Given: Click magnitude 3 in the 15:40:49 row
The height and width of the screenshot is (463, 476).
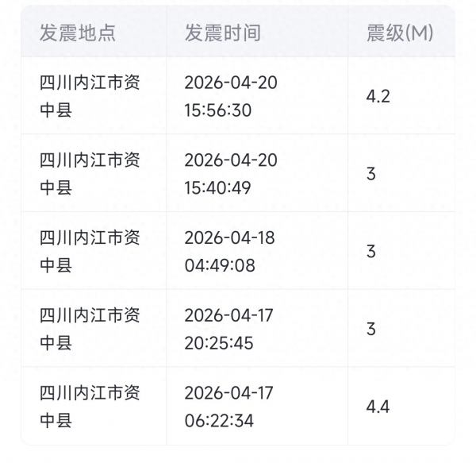Looking at the screenshot, I should click(x=371, y=174).
